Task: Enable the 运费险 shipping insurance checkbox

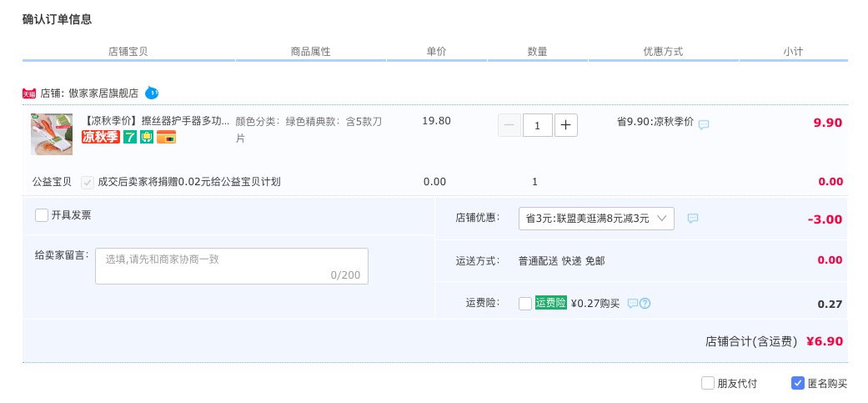Action: tap(525, 304)
